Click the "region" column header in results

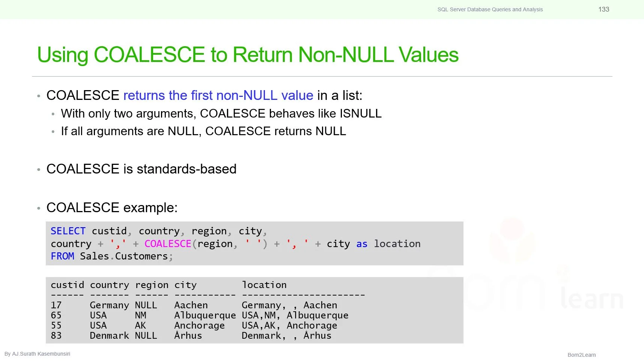[x=152, y=285]
